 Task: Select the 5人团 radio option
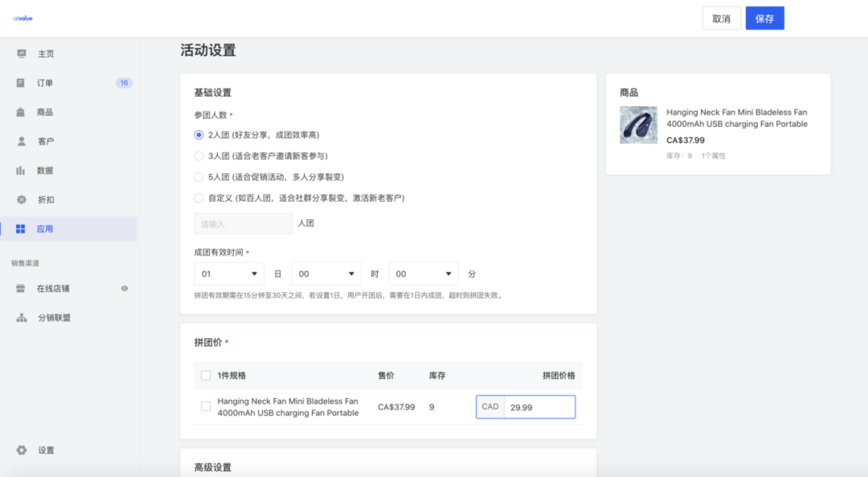click(199, 177)
